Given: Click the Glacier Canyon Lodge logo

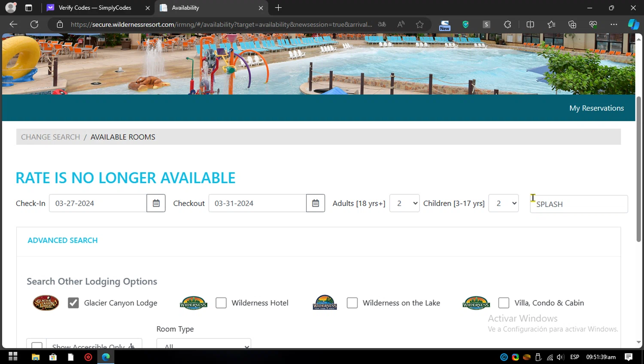Looking at the screenshot, I should click(46, 303).
